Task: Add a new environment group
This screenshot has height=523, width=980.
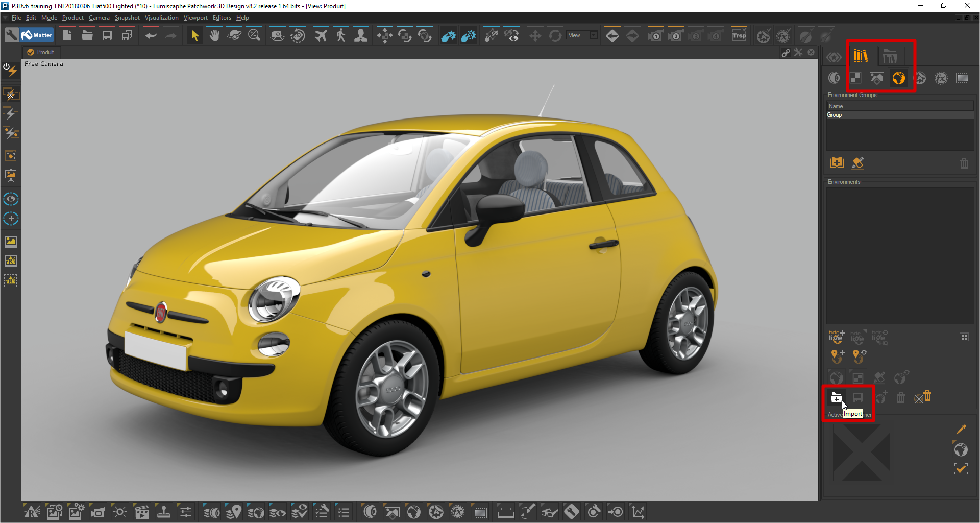Action: coord(837,163)
